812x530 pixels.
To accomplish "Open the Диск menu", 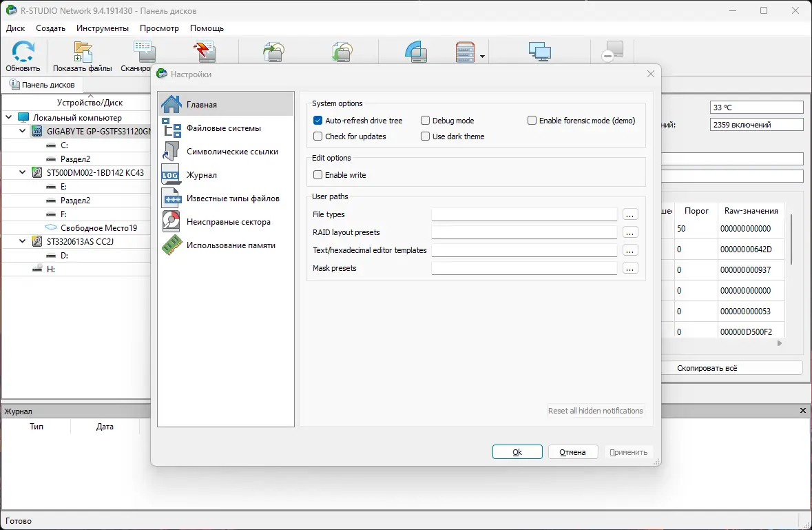I will pyautogui.click(x=16, y=28).
